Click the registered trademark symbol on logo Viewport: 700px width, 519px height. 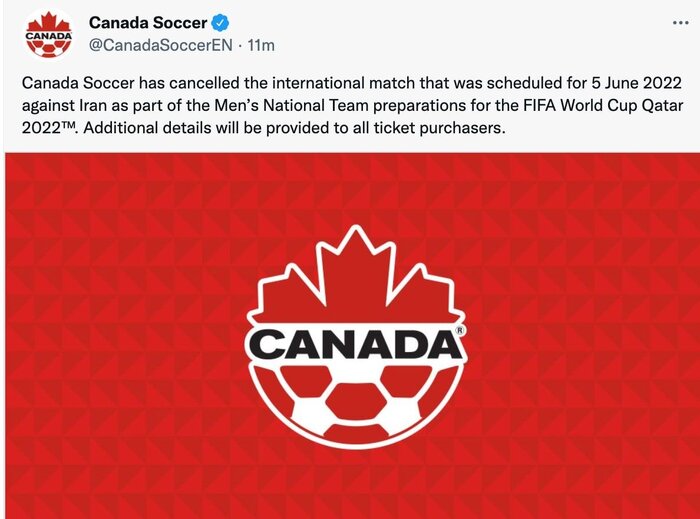click(458, 329)
